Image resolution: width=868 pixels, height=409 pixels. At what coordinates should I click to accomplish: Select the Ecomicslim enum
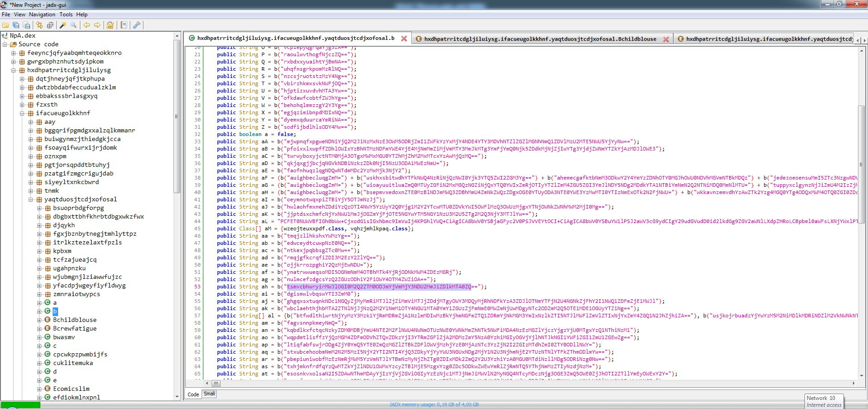point(71,389)
